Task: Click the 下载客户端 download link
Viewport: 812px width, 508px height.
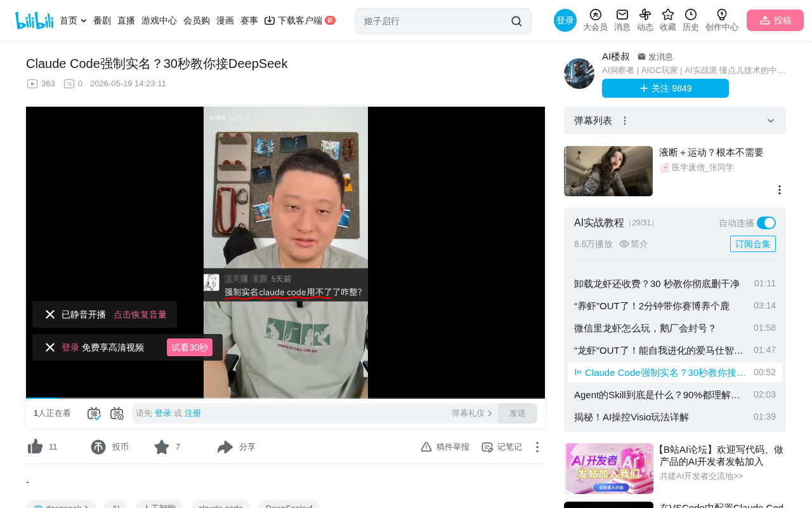Action: 299,21
